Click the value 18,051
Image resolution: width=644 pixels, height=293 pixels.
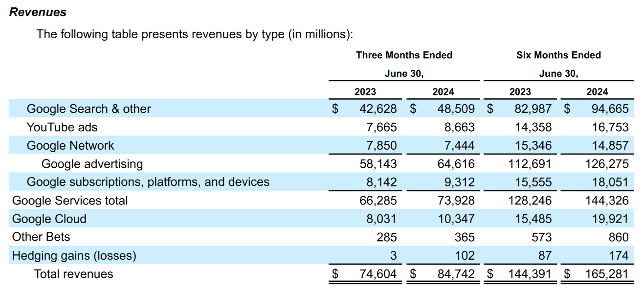pos(610,182)
